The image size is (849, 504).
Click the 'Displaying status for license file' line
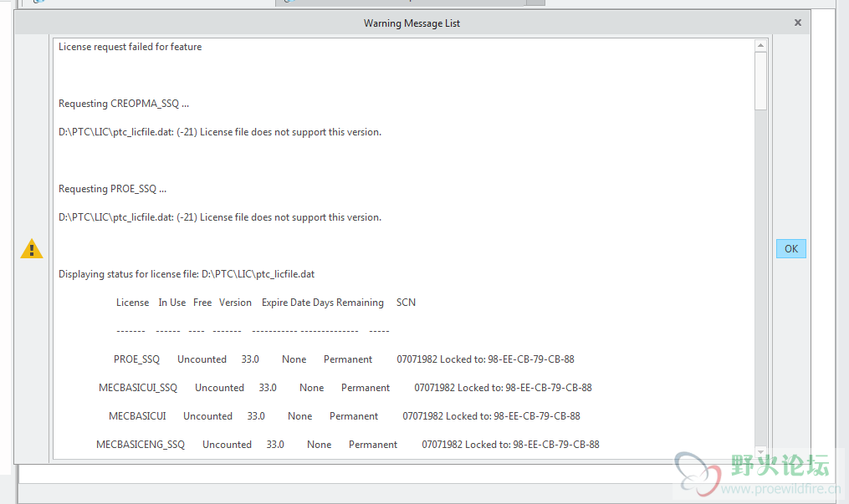coord(187,274)
